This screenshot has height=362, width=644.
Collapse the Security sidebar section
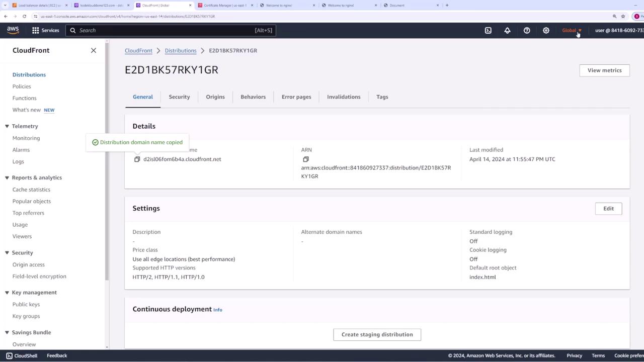(7, 252)
